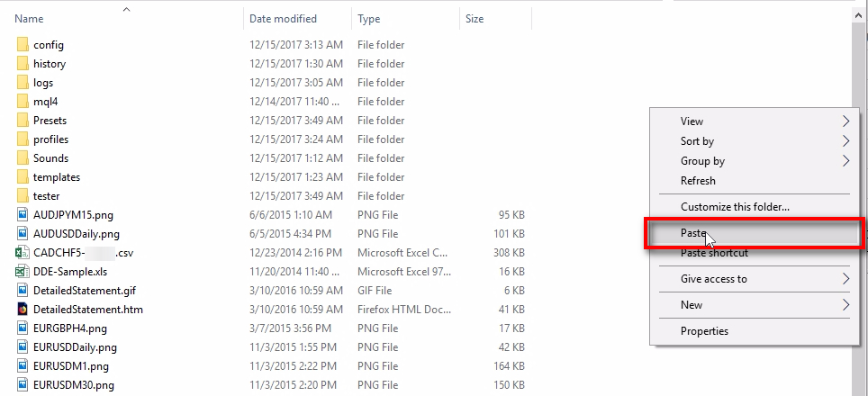Click the 308 KB size cell
Image resolution: width=868 pixels, height=396 pixels.
coord(509,253)
